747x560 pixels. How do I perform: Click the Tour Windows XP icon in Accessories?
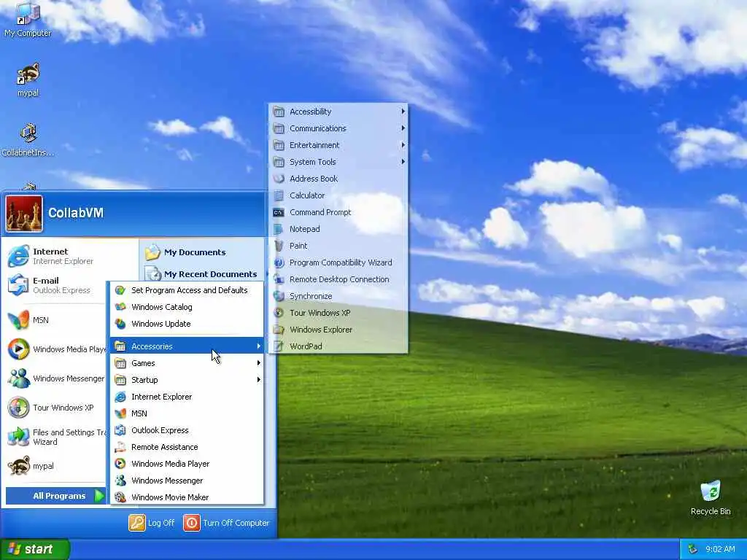[279, 313]
